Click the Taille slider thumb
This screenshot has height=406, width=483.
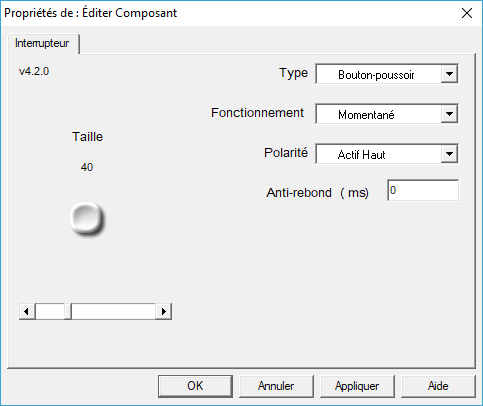point(68,311)
